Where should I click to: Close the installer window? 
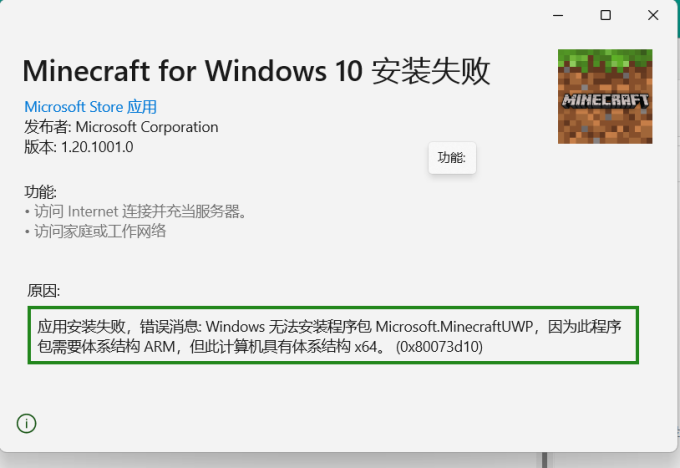click(x=653, y=16)
